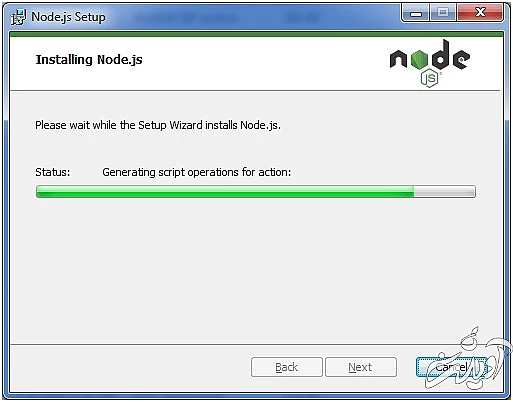Go Back to the previous step
513x402 pixels.
click(287, 367)
